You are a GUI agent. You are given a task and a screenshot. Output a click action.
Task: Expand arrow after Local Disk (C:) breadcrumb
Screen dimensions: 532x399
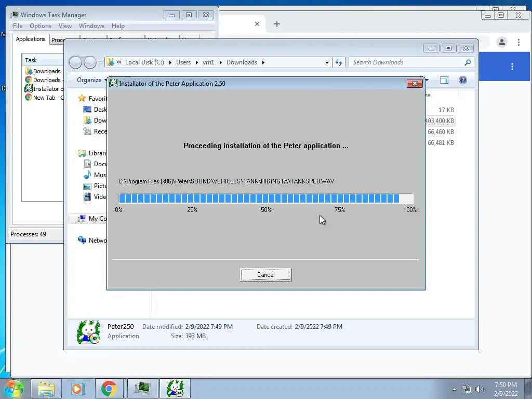pyautogui.click(x=170, y=62)
